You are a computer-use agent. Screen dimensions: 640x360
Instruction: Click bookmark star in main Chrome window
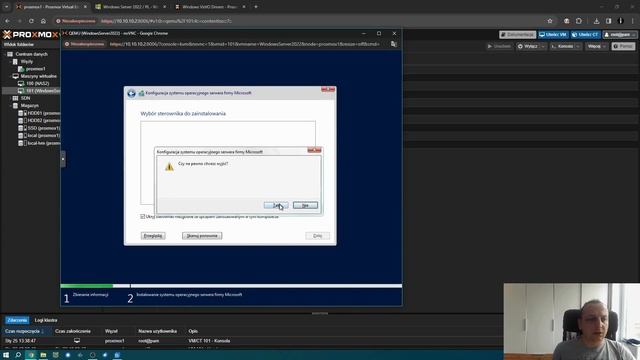(550, 21)
